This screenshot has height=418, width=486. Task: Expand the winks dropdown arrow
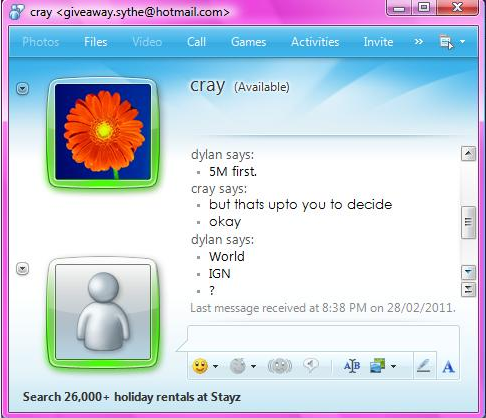point(253,366)
